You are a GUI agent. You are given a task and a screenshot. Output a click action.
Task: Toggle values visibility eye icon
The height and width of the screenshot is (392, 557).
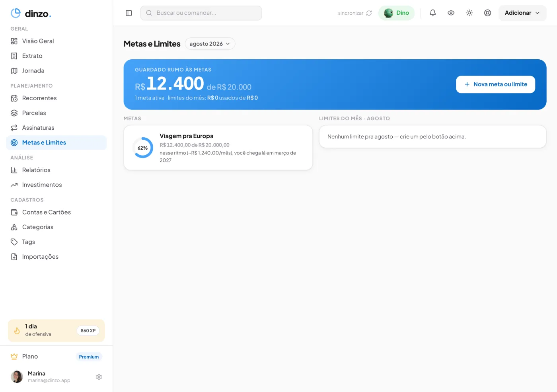pos(451,13)
